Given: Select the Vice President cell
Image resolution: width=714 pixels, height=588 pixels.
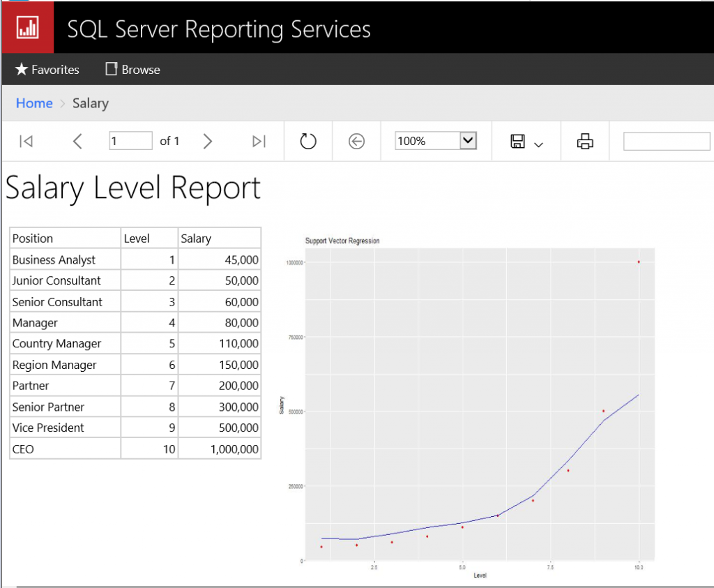Looking at the screenshot, I should (x=65, y=428).
